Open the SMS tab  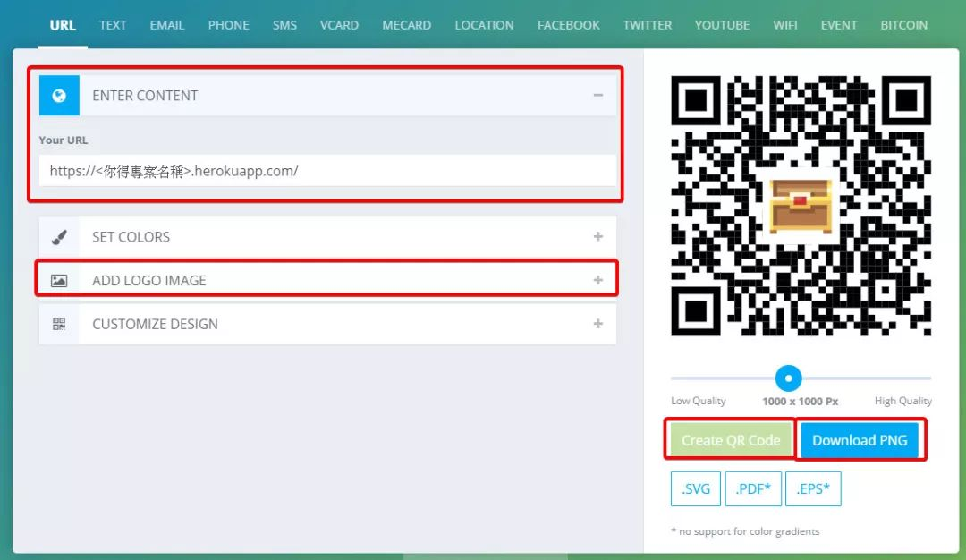(x=284, y=25)
